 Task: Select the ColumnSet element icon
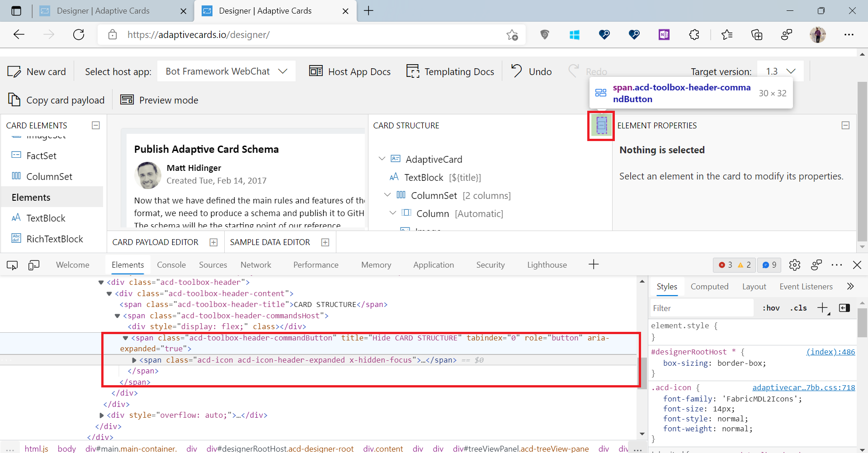[x=16, y=176]
